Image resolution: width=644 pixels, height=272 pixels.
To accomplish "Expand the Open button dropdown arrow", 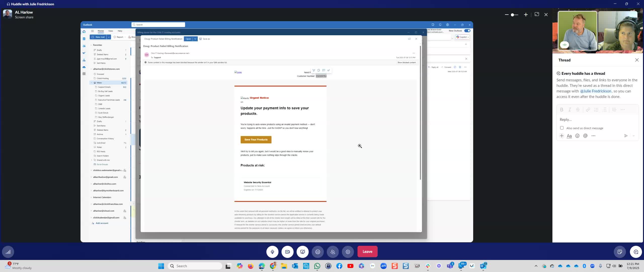I will click(x=195, y=39).
